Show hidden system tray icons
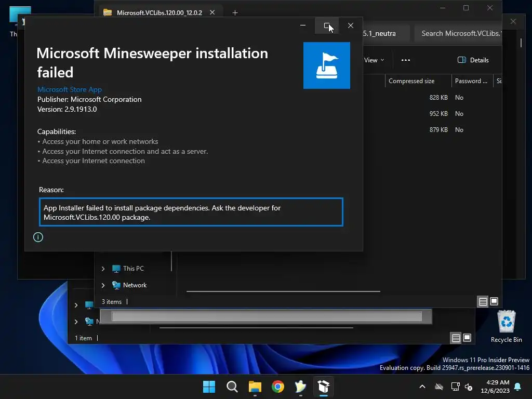Image resolution: width=532 pixels, height=399 pixels. click(422, 387)
